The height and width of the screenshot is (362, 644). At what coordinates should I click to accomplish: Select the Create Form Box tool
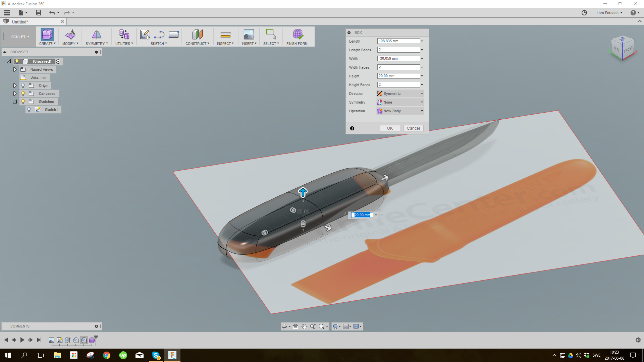(x=47, y=35)
